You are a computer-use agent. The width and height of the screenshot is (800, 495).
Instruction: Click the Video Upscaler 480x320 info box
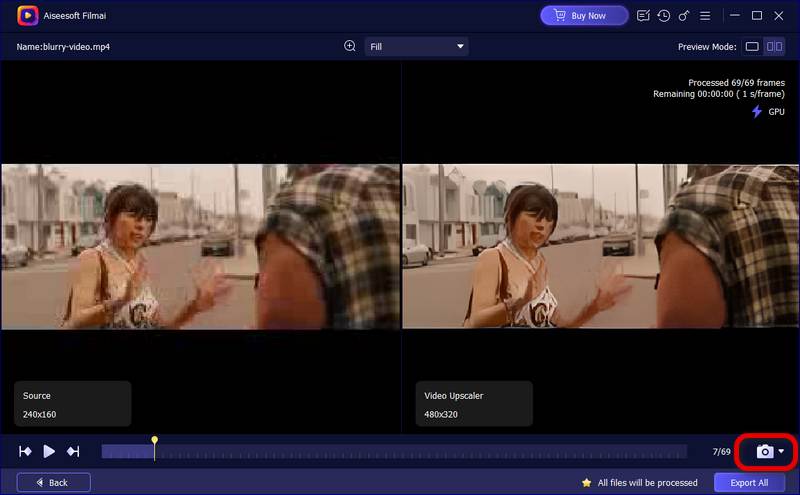pyautogui.click(x=474, y=404)
